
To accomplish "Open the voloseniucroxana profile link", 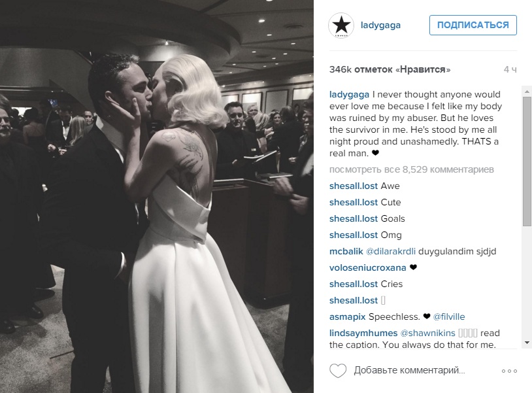I will (x=367, y=267).
